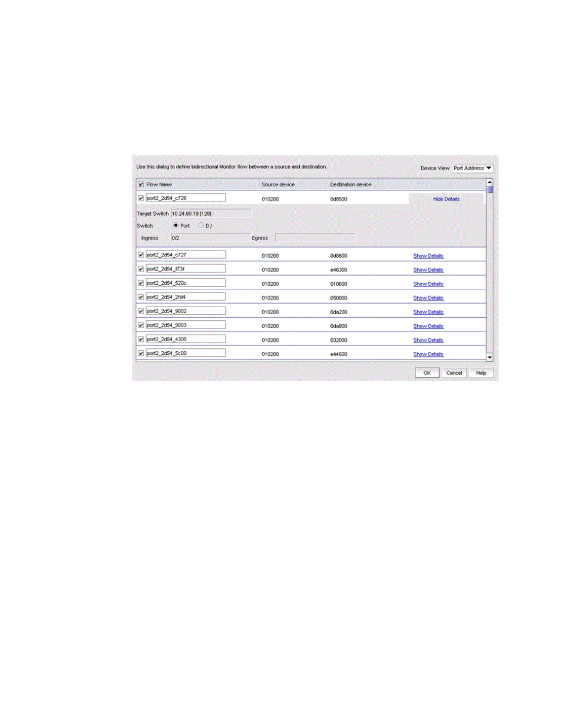This screenshot has height=728, width=562.
Task: Select the D,I switch radio button
Action: pos(201,225)
